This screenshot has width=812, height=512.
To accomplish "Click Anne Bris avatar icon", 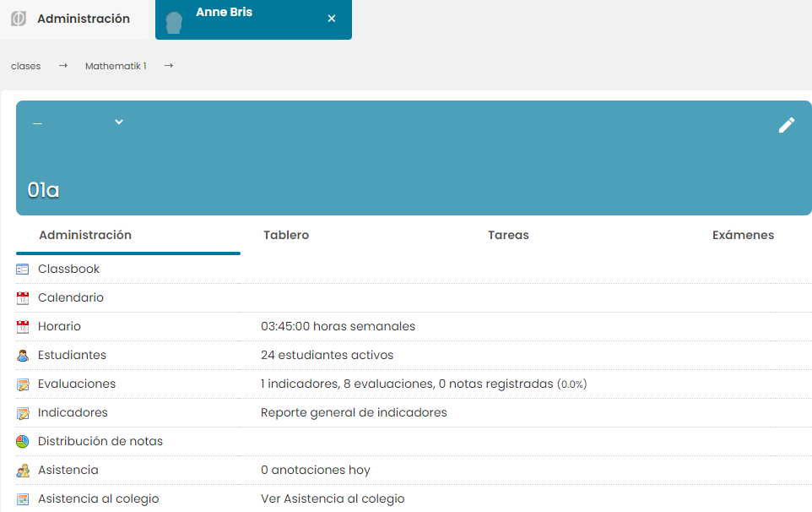I will pos(174,22).
